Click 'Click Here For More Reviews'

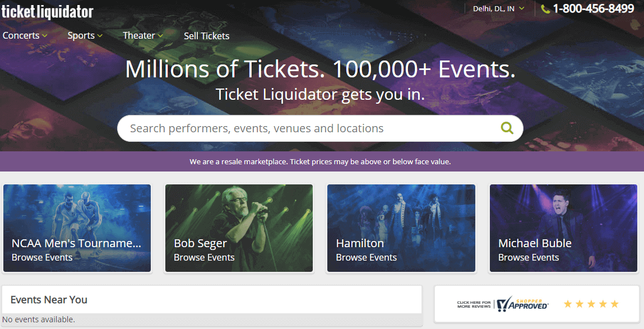pos(474,303)
